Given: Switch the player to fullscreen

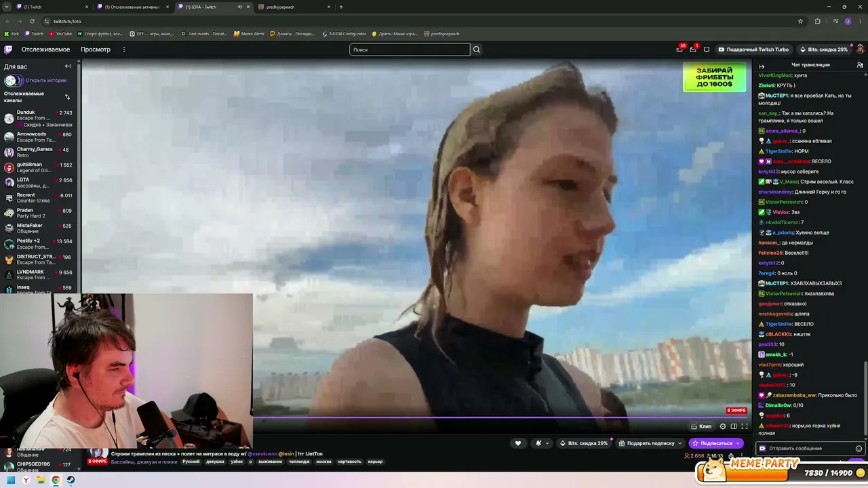Looking at the screenshot, I should pyautogui.click(x=745, y=426).
